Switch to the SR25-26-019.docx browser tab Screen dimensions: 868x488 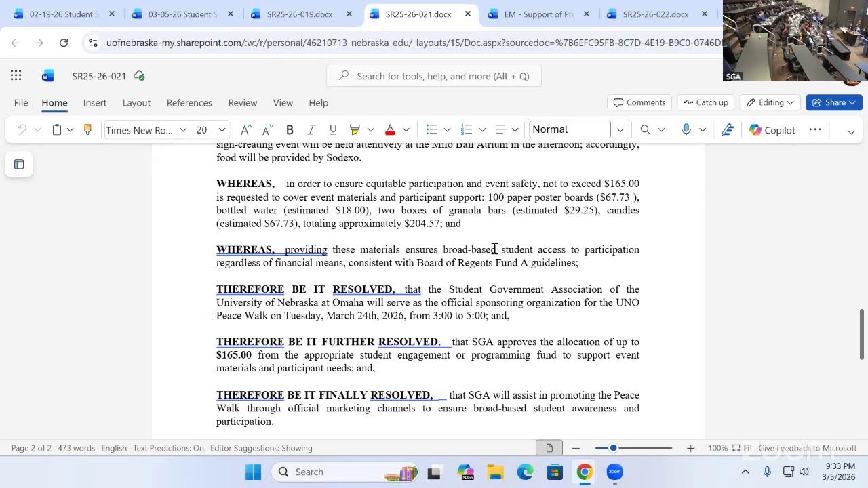[300, 14]
